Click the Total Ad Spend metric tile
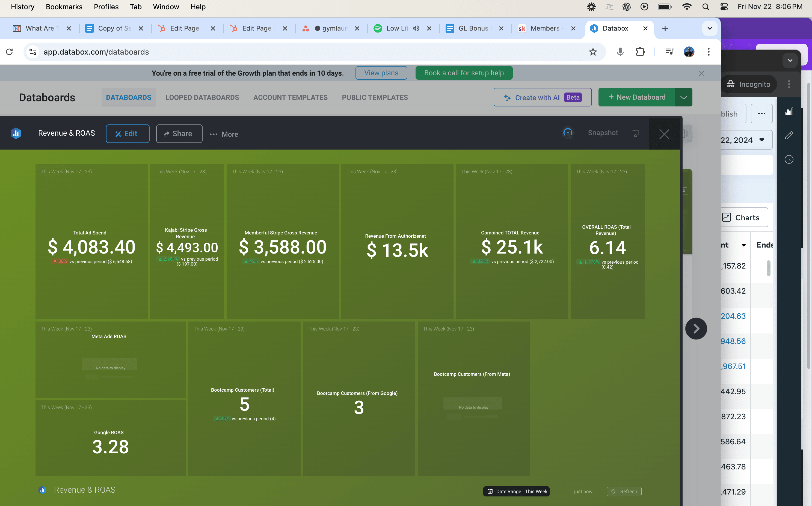 click(x=91, y=241)
